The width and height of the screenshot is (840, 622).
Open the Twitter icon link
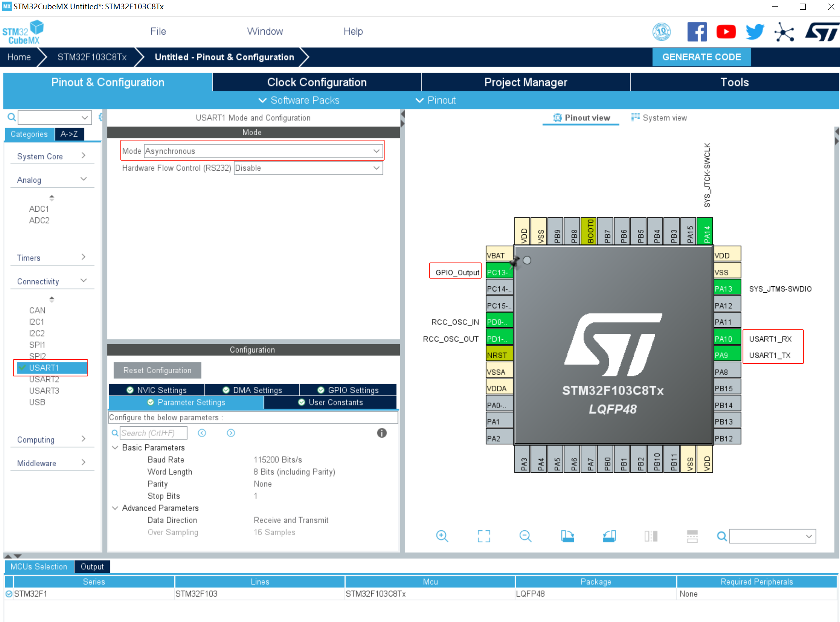click(x=755, y=32)
